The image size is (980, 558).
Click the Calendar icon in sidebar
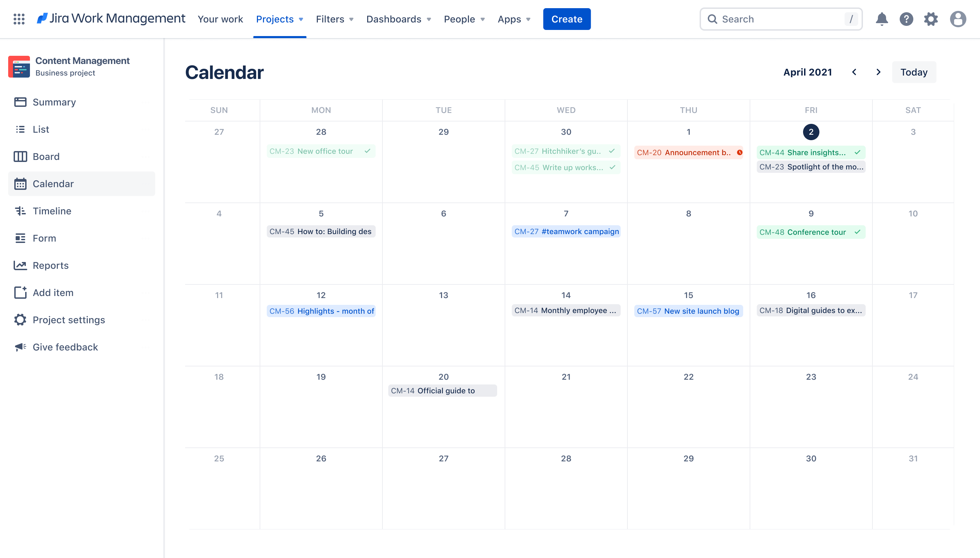click(x=19, y=184)
